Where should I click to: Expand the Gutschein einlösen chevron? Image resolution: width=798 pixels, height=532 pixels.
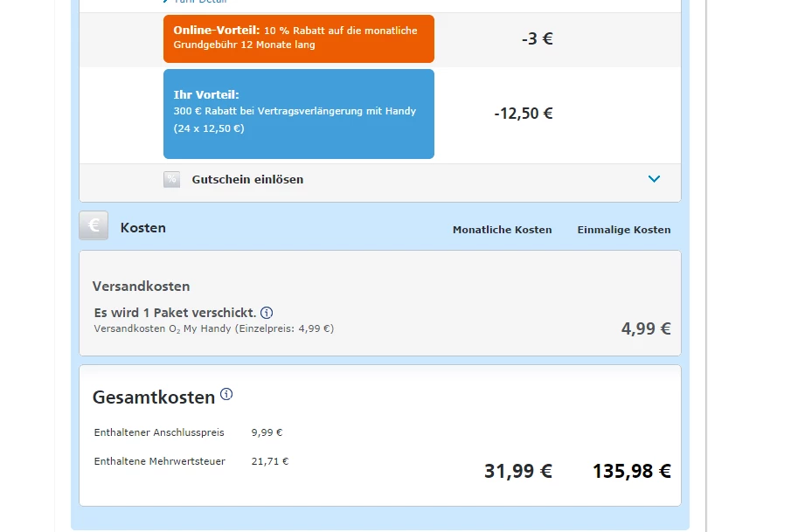(654, 179)
